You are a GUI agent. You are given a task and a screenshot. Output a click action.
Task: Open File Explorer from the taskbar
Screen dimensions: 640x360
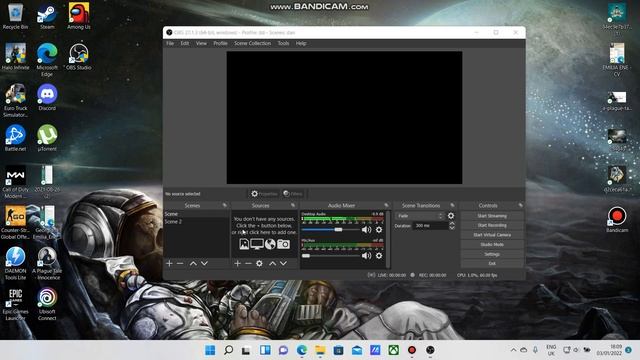(x=320, y=350)
